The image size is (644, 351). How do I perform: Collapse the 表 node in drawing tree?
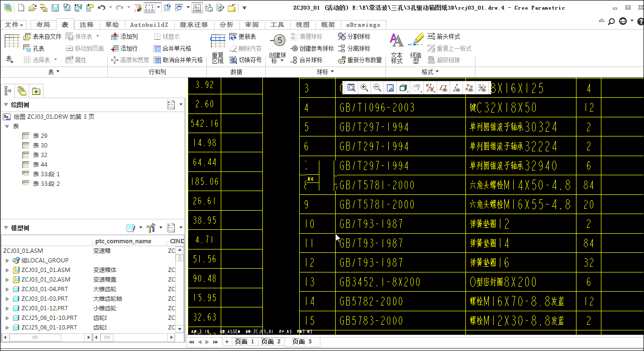(7, 126)
